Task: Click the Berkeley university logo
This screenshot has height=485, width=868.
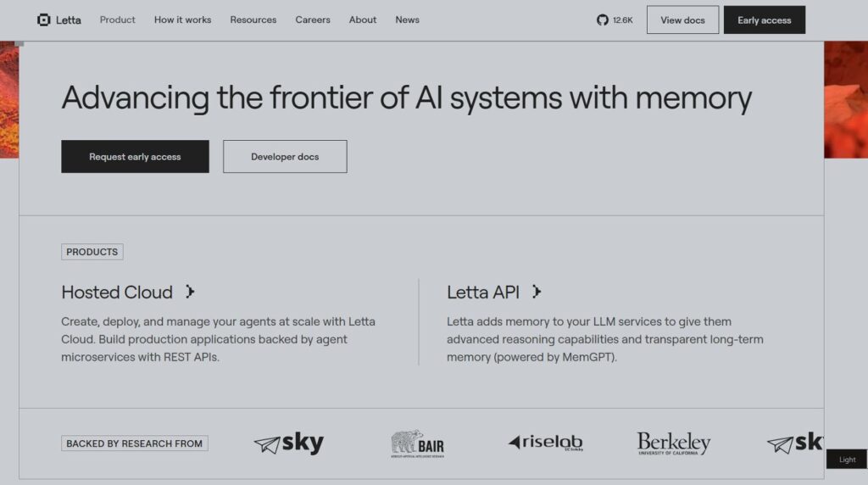Action: point(674,443)
